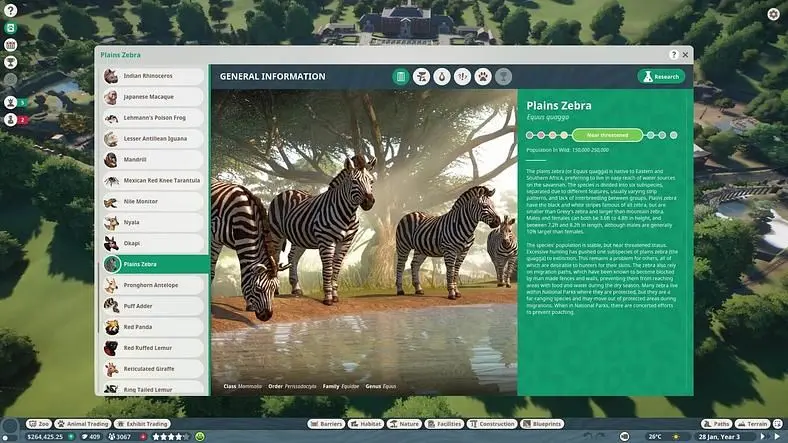Click sunny weather icon in status bar

676,437
